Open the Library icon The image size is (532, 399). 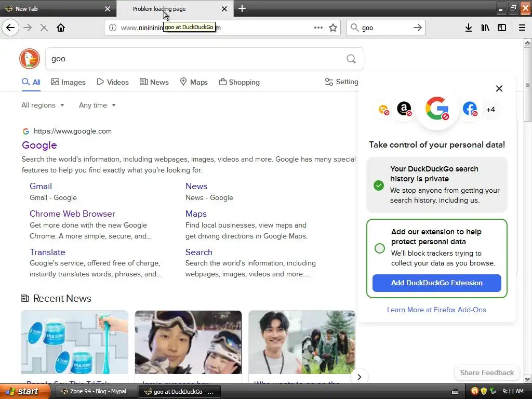coord(486,28)
